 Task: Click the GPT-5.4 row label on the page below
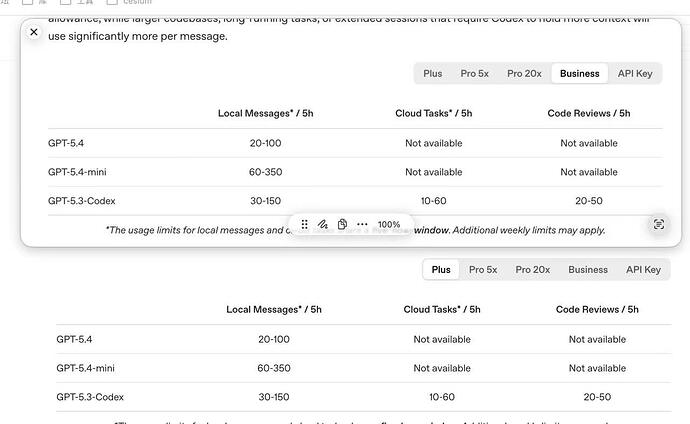click(74, 339)
